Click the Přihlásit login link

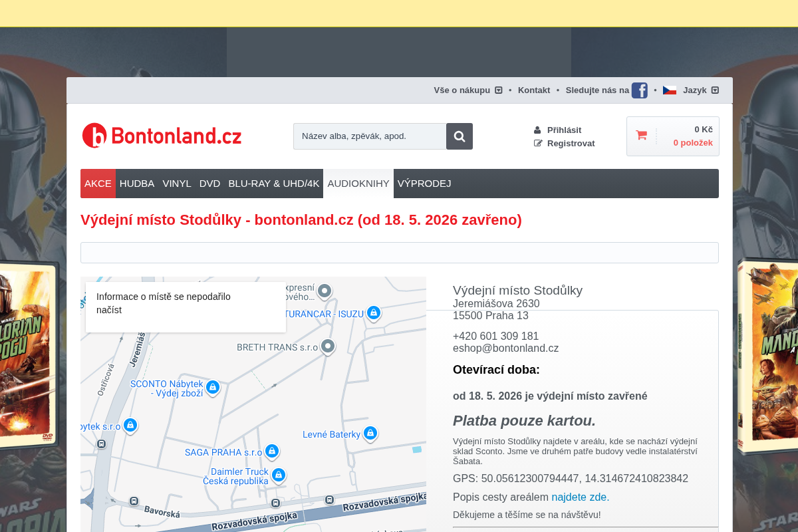(x=564, y=130)
